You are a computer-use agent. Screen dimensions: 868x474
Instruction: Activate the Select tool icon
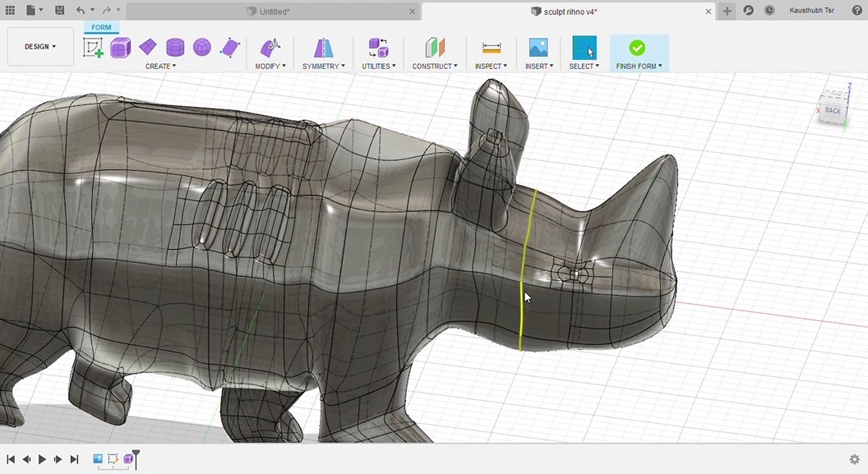(584, 48)
